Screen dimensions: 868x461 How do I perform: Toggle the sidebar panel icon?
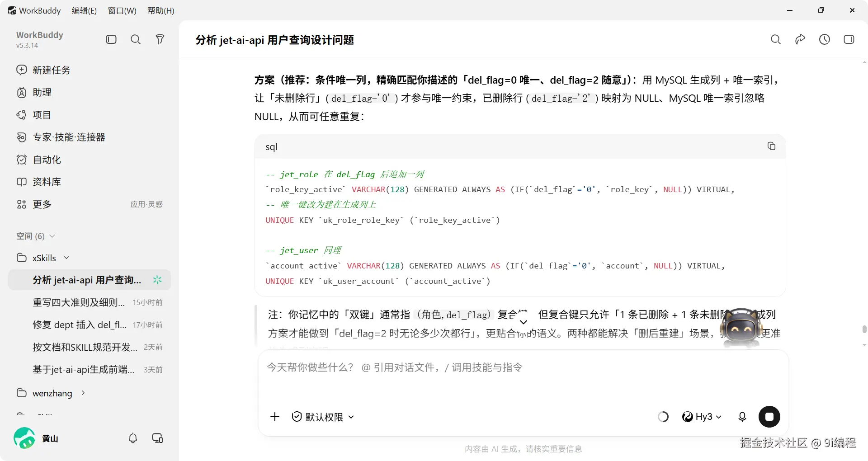point(111,39)
